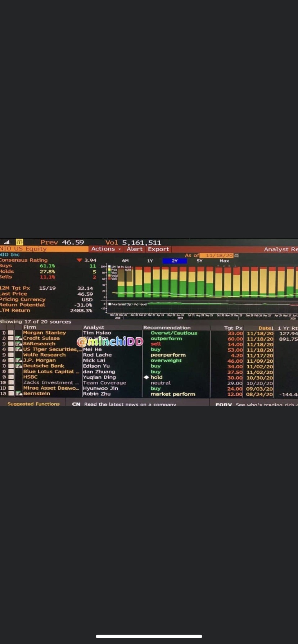Select the Max chart range
Viewport: 298px width, 644px height.
click(x=224, y=261)
